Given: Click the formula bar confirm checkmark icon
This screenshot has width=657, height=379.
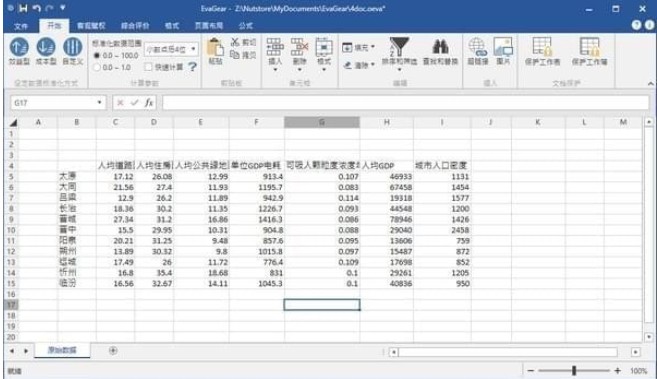Looking at the screenshot, I should (x=134, y=103).
